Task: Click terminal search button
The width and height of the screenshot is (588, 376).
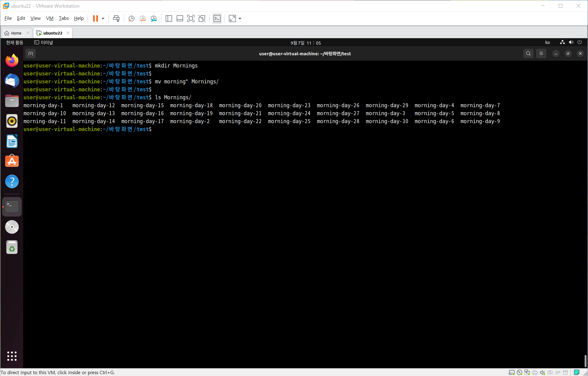Action: [x=528, y=53]
